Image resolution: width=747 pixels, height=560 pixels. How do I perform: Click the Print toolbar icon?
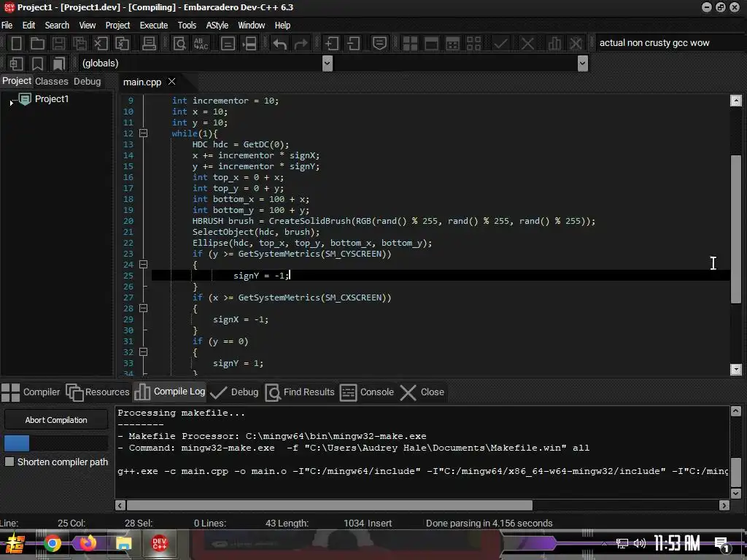tap(149, 43)
